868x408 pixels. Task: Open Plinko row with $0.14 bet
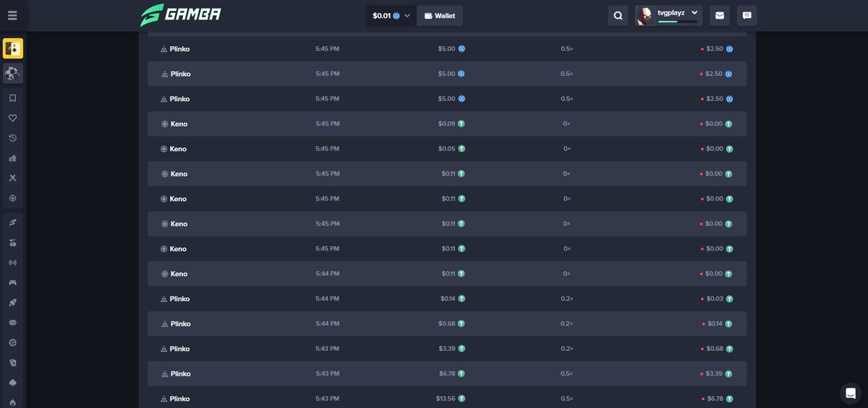click(447, 299)
